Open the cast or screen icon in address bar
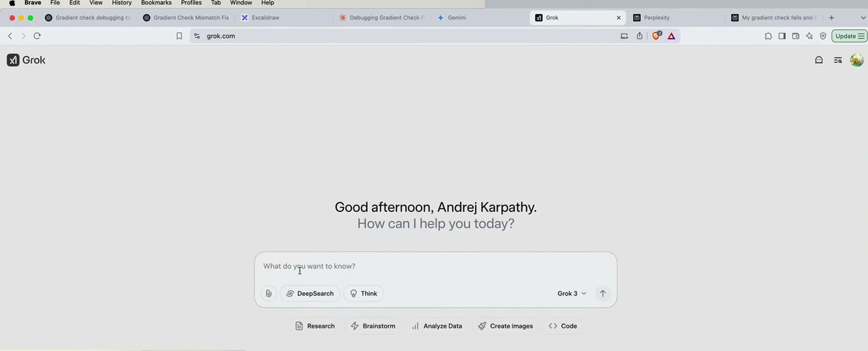Viewport: 868px width, 351px height. tap(624, 36)
